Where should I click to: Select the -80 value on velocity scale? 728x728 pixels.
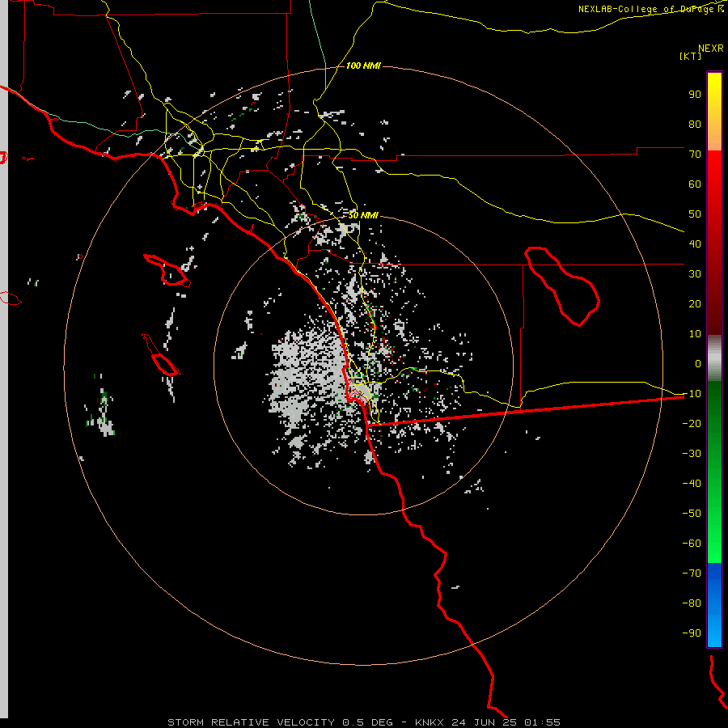point(692,603)
